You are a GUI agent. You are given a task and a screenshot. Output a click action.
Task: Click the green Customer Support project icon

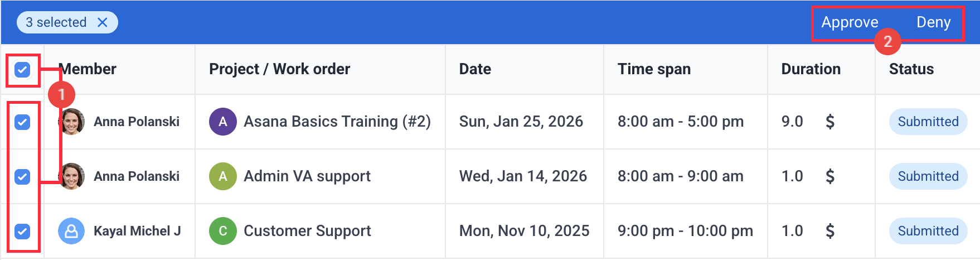pyautogui.click(x=222, y=231)
